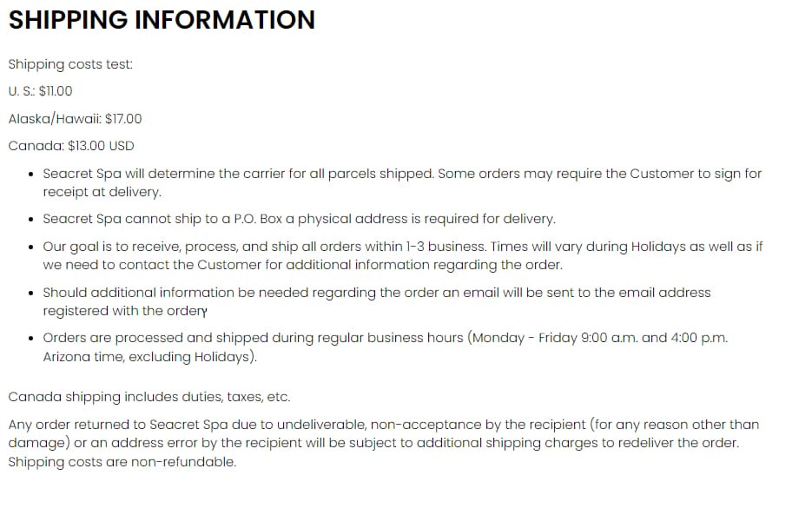Click 'receipt at delivery' text
This screenshot has width=812, height=528.
(102, 192)
